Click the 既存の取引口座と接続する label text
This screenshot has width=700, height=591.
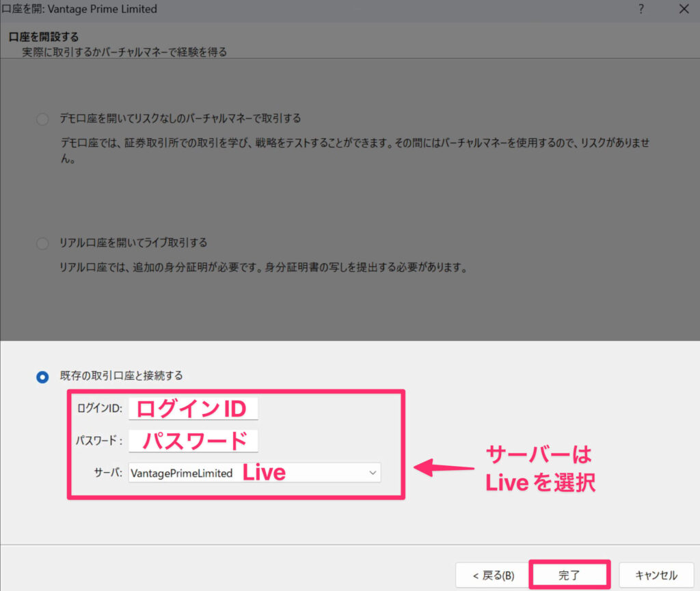(x=120, y=375)
